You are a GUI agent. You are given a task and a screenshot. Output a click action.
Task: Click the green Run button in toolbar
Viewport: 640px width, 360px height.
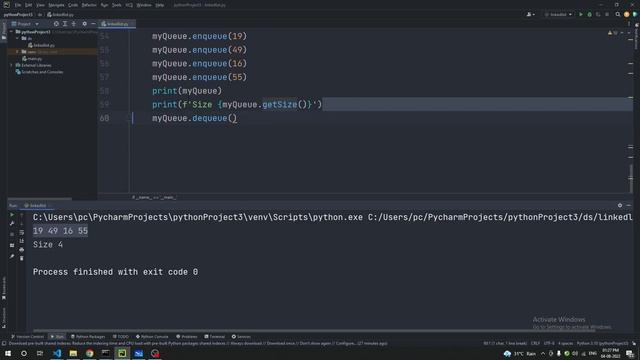581,14
